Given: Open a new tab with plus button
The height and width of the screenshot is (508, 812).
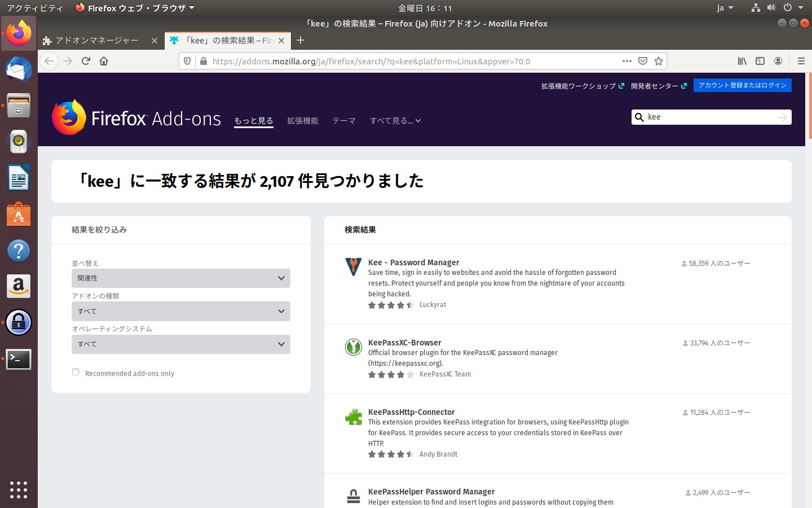Looking at the screenshot, I should pyautogui.click(x=301, y=40).
